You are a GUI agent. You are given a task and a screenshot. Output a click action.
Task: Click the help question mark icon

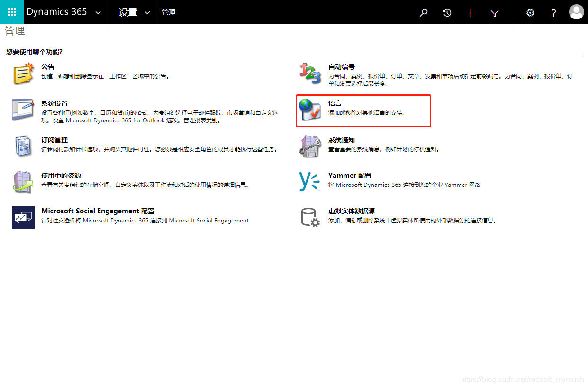click(553, 13)
